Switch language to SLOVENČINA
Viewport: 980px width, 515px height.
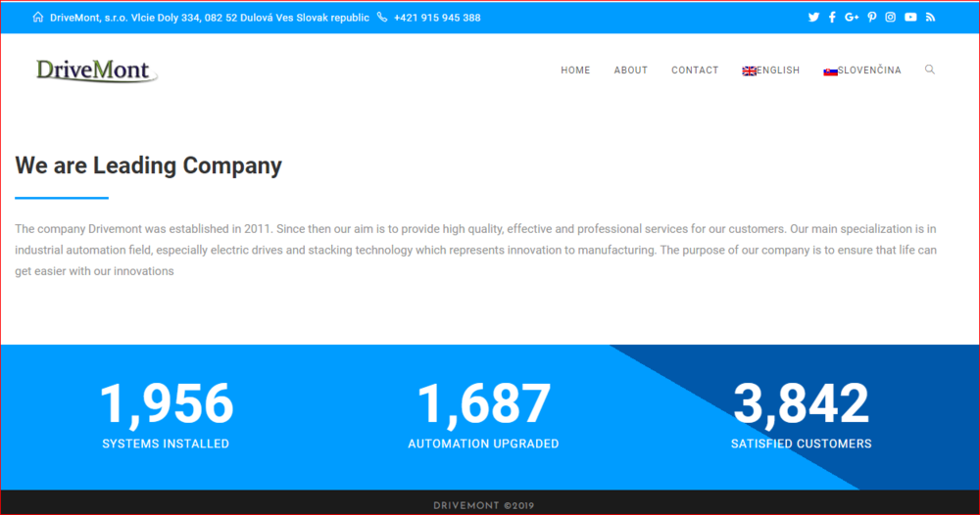click(869, 70)
